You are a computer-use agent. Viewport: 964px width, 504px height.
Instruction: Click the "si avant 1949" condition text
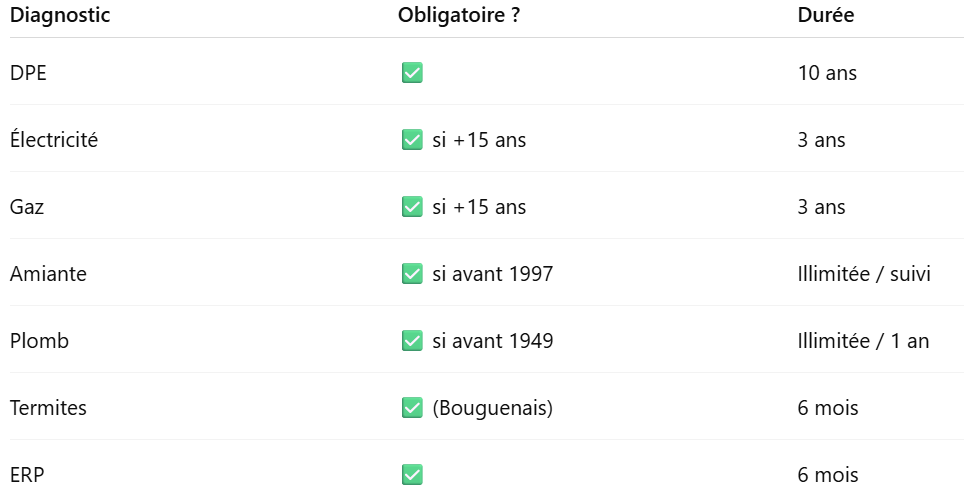pyautogui.click(x=493, y=341)
